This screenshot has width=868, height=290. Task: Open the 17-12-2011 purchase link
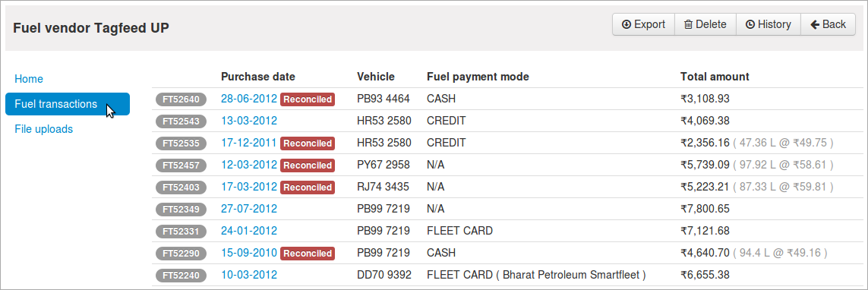(248, 143)
